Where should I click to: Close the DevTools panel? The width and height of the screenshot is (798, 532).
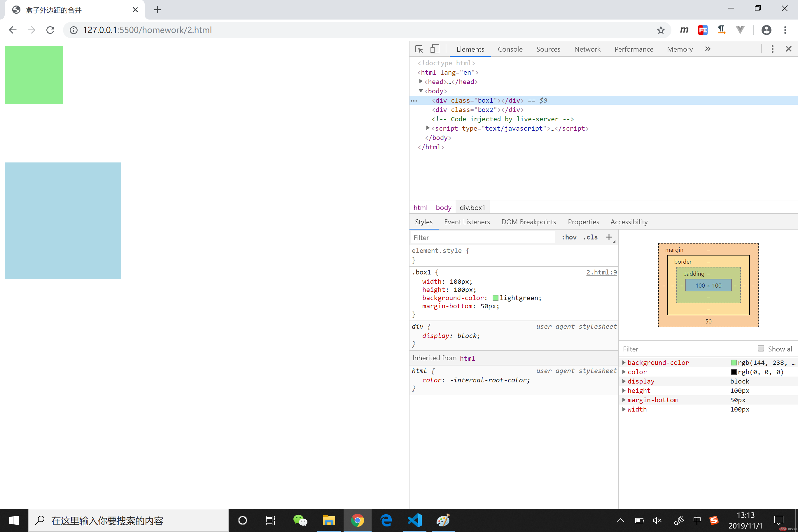point(788,49)
